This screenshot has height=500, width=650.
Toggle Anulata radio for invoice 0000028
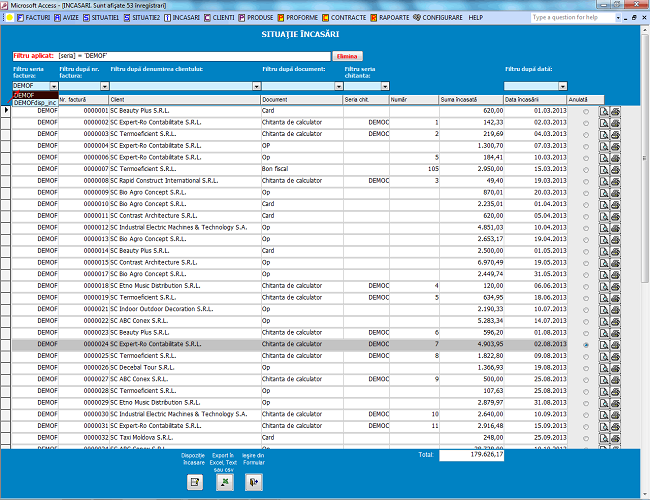point(586,391)
